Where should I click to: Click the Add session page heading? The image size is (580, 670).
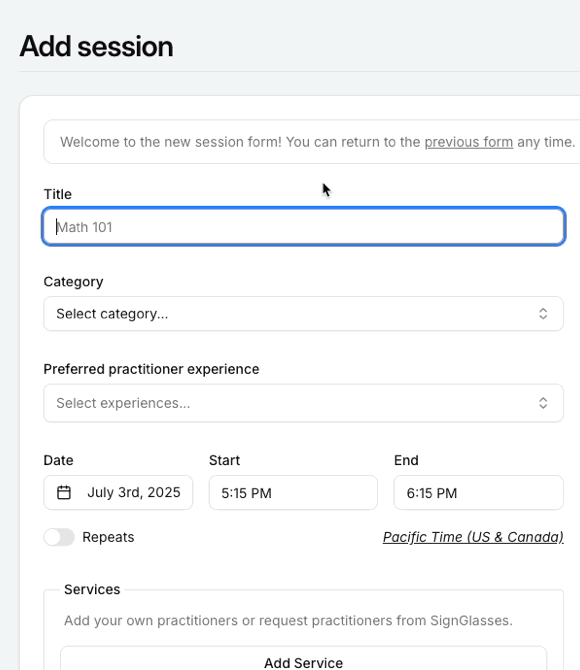[97, 46]
